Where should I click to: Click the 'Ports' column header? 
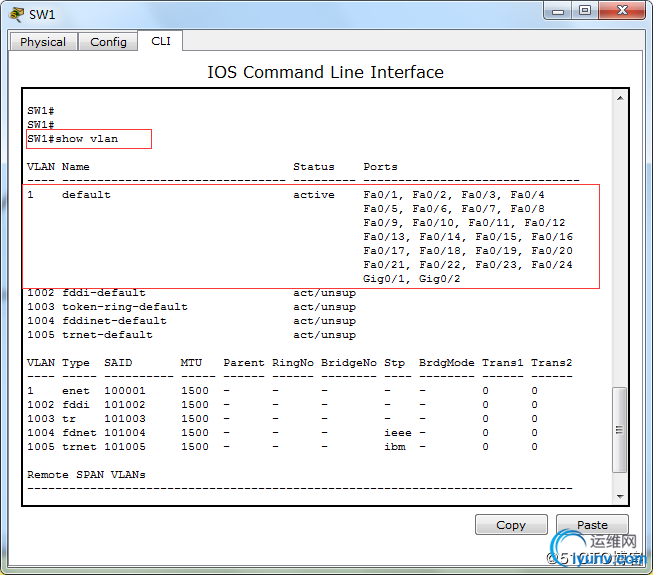coord(380,167)
